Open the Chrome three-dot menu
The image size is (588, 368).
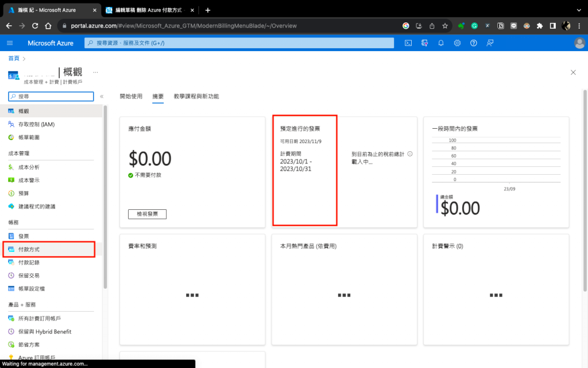coord(579,26)
